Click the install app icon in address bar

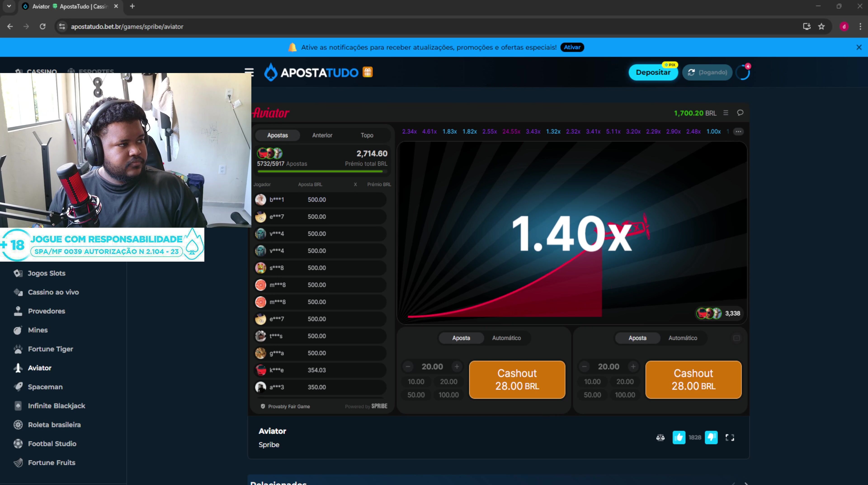(x=807, y=26)
